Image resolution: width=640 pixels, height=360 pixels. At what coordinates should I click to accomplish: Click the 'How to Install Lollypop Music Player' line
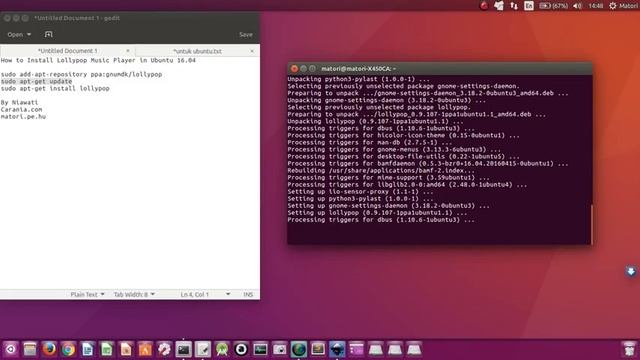click(x=98, y=60)
